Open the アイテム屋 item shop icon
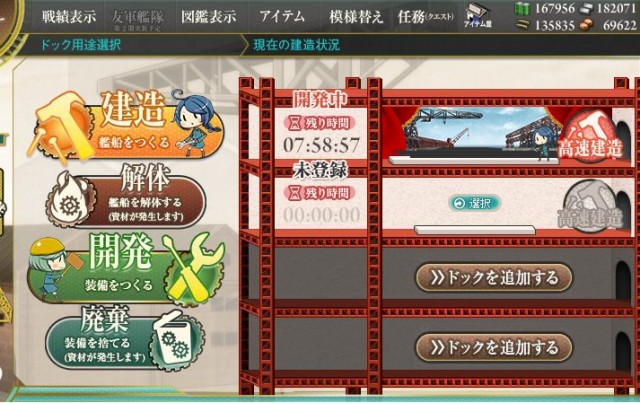The height and width of the screenshot is (403, 640). coord(477,16)
